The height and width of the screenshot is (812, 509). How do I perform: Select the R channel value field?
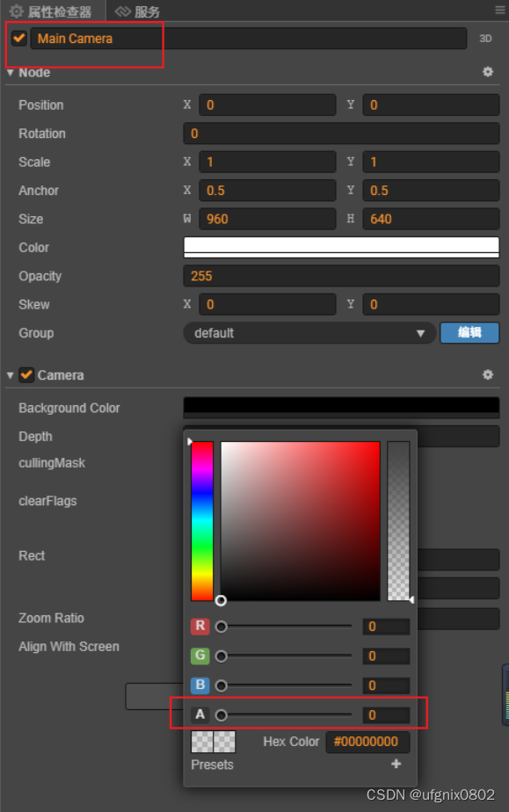pyautogui.click(x=386, y=627)
